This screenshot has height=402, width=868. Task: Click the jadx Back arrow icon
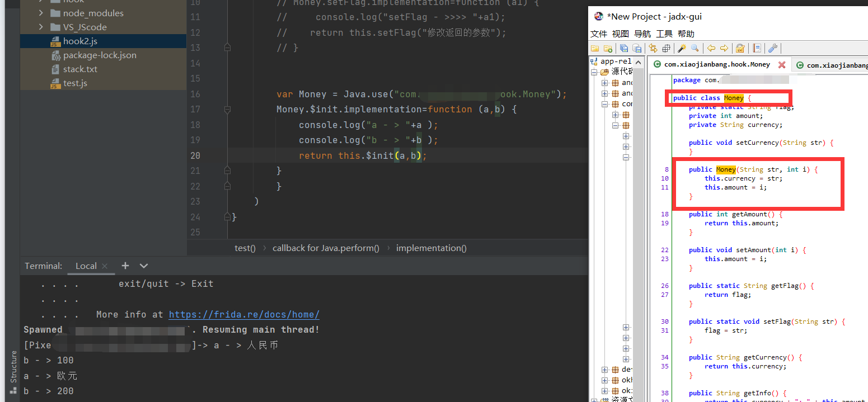711,48
